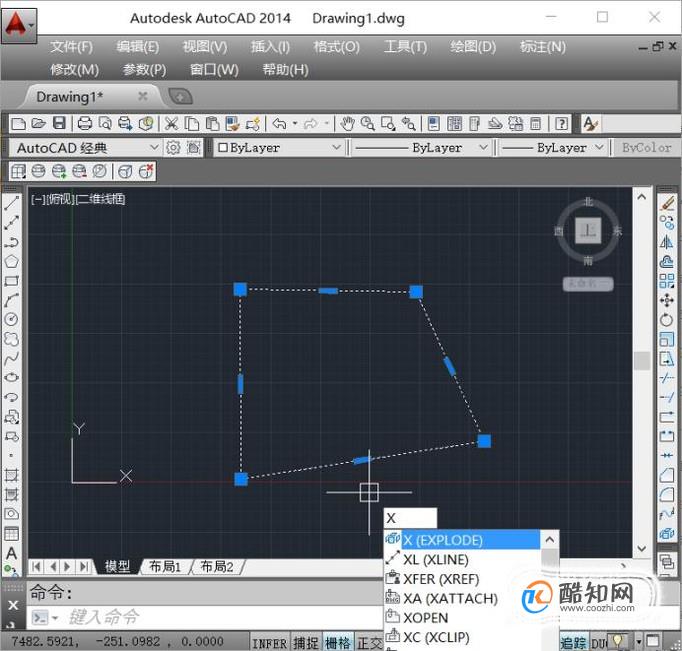Click the Copy icon in toolbar

pyautogui.click(x=191, y=124)
